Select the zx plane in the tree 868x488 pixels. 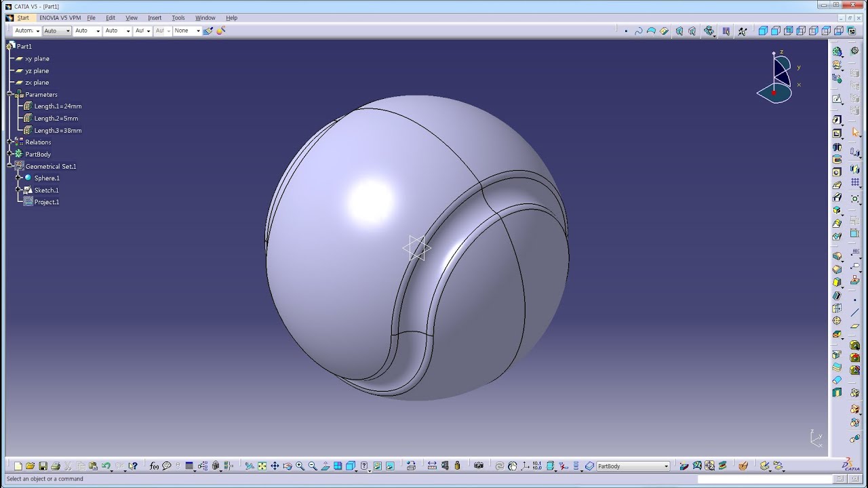[x=37, y=83]
